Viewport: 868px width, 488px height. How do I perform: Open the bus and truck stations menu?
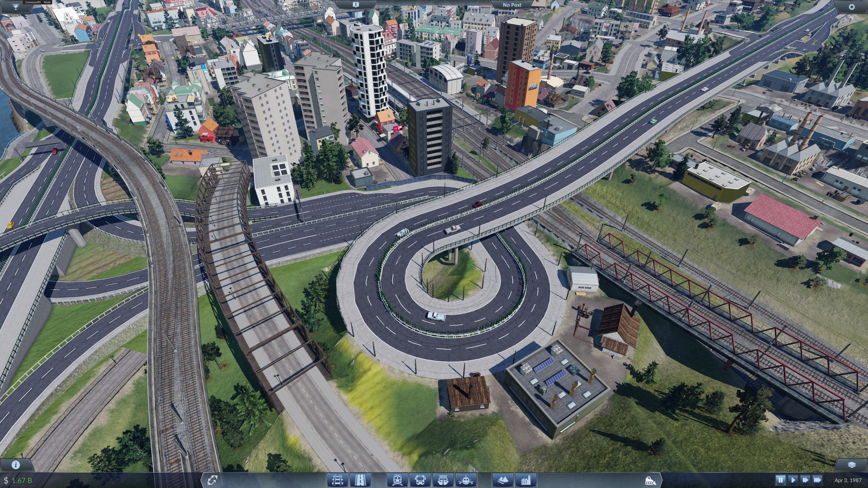coord(420,480)
